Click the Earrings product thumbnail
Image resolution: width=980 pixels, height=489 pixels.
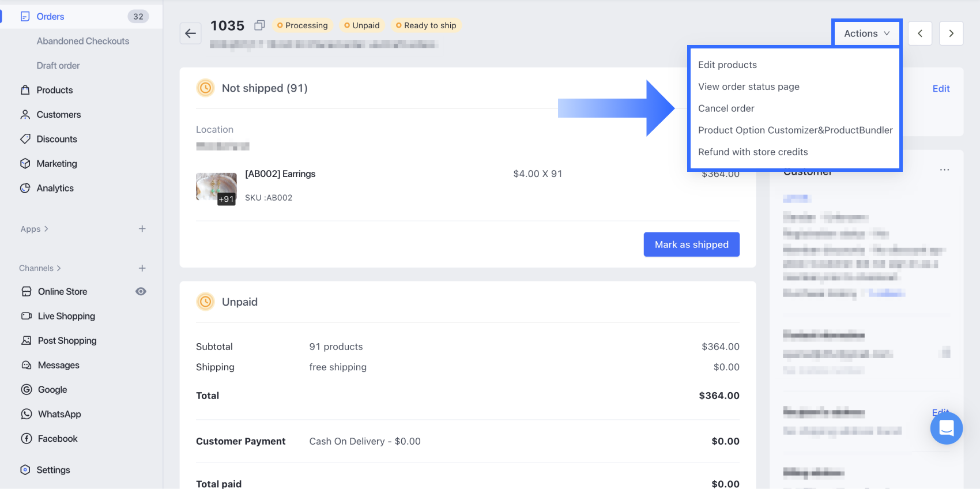click(216, 188)
